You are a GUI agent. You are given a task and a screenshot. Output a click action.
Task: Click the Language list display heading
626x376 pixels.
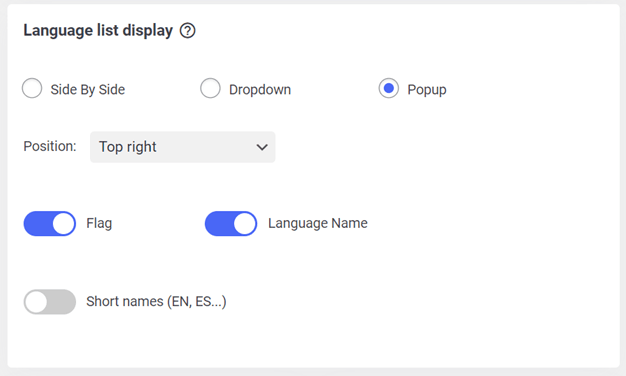[x=98, y=30]
